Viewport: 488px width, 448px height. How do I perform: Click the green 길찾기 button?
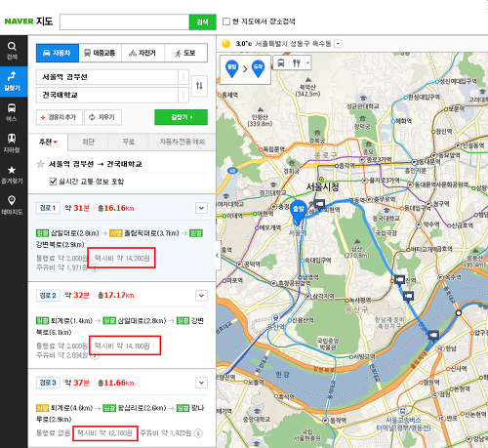coord(181,117)
